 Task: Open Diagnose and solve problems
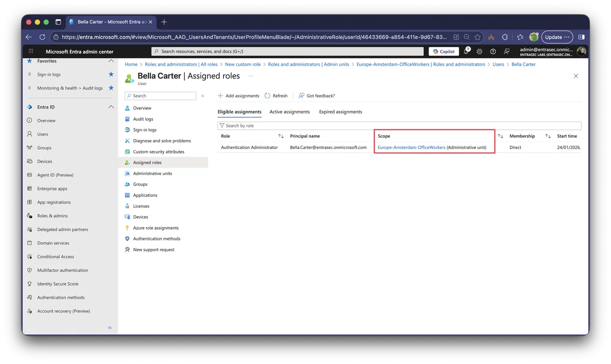coord(162,141)
